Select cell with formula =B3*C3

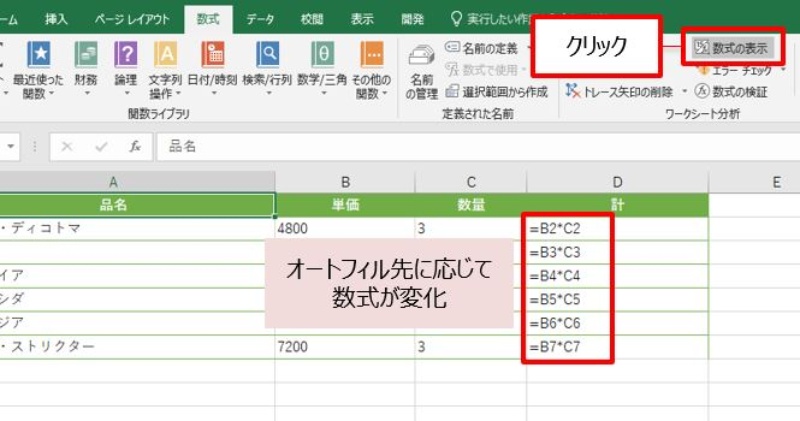pos(617,252)
